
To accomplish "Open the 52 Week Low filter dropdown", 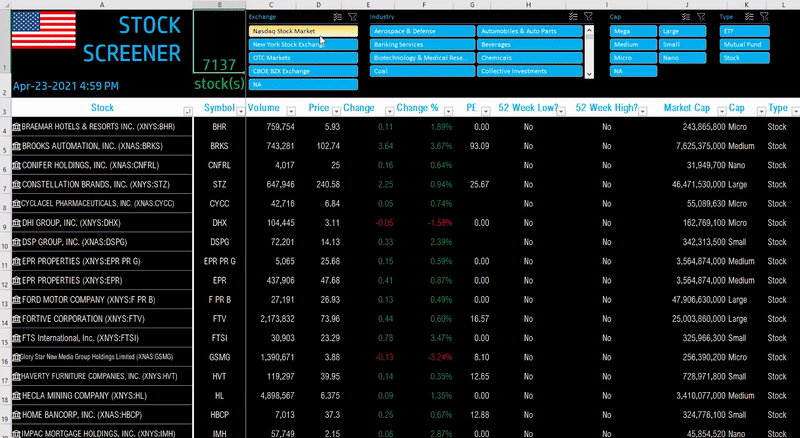I will click(561, 111).
